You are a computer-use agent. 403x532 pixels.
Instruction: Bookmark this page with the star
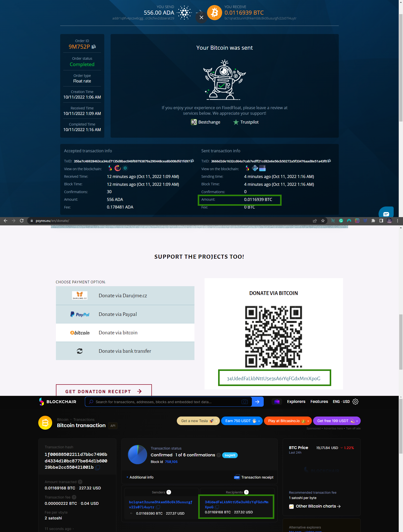click(x=323, y=221)
